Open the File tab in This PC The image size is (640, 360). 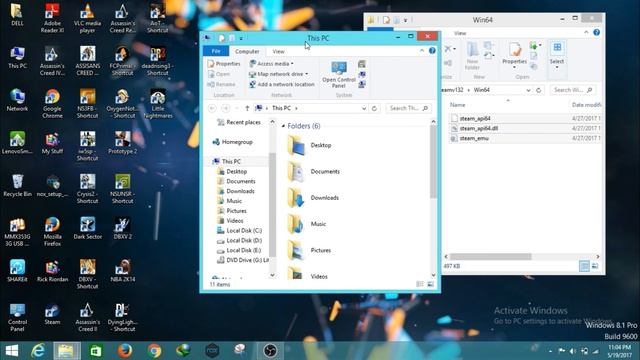pos(216,51)
